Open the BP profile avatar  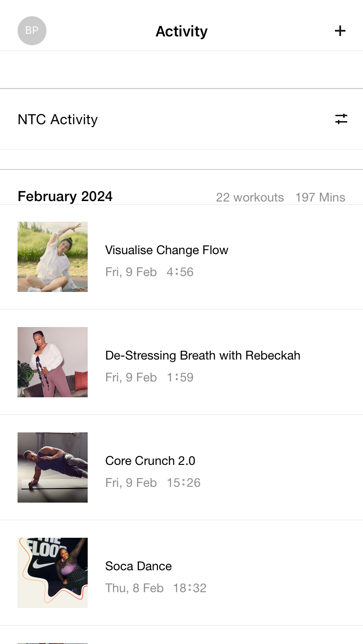point(32,31)
